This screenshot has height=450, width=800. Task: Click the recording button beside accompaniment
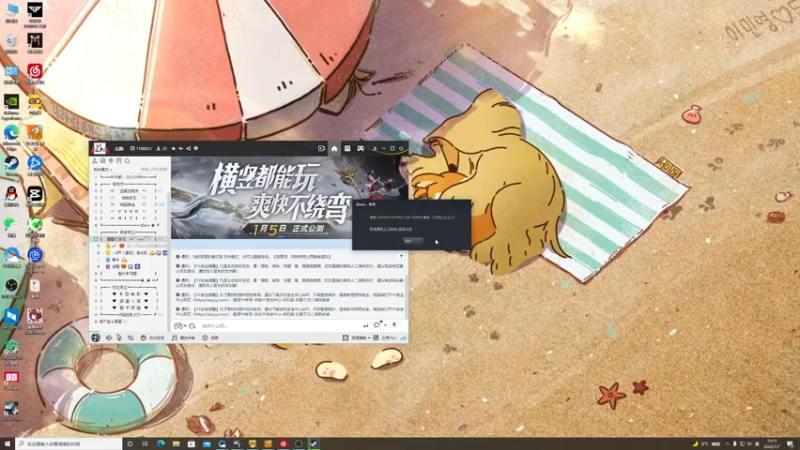click(x=210, y=338)
